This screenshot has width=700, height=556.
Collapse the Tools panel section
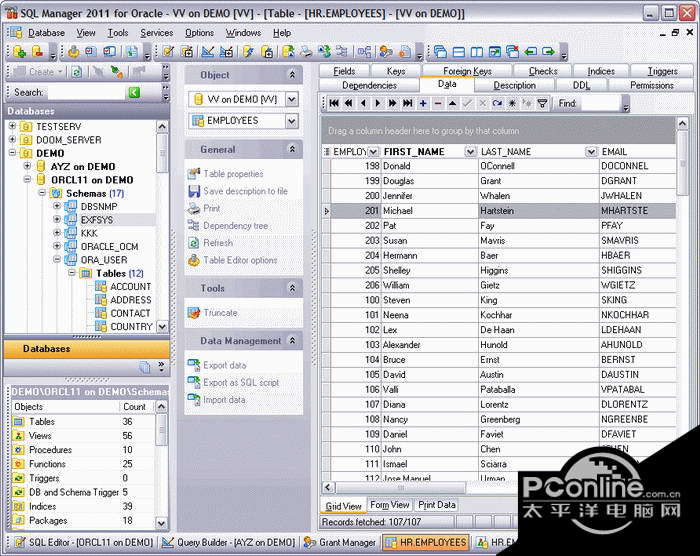(x=292, y=288)
